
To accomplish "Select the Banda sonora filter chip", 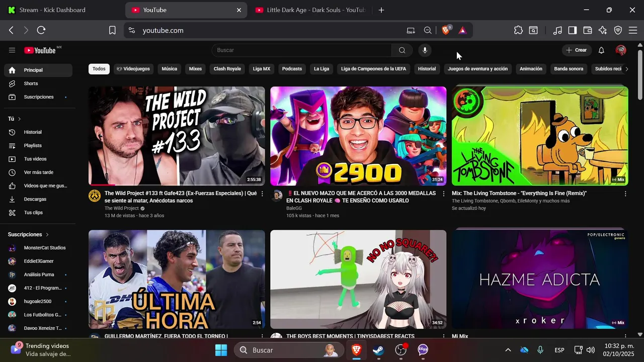I will 569,69.
